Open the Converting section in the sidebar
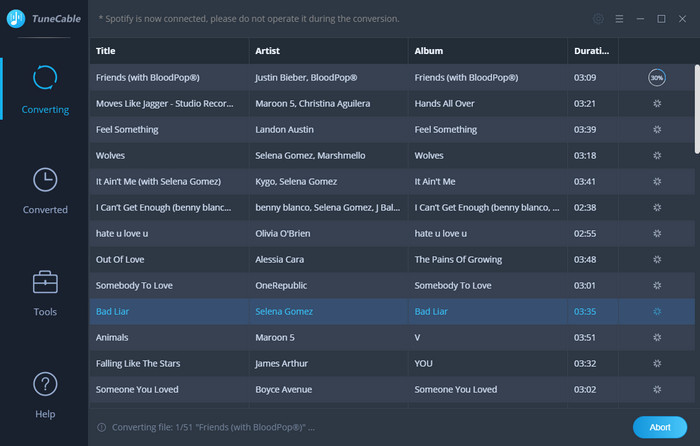 (x=45, y=89)
